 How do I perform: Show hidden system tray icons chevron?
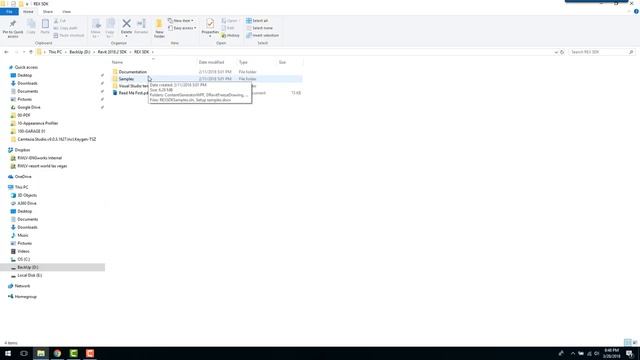(x=573, y=353)
